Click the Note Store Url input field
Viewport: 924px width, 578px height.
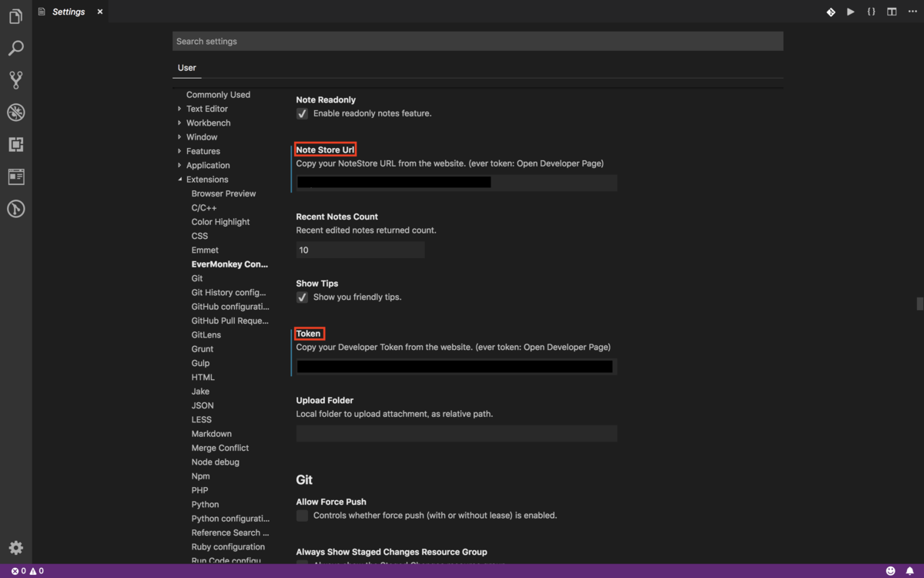pos(457,183)
